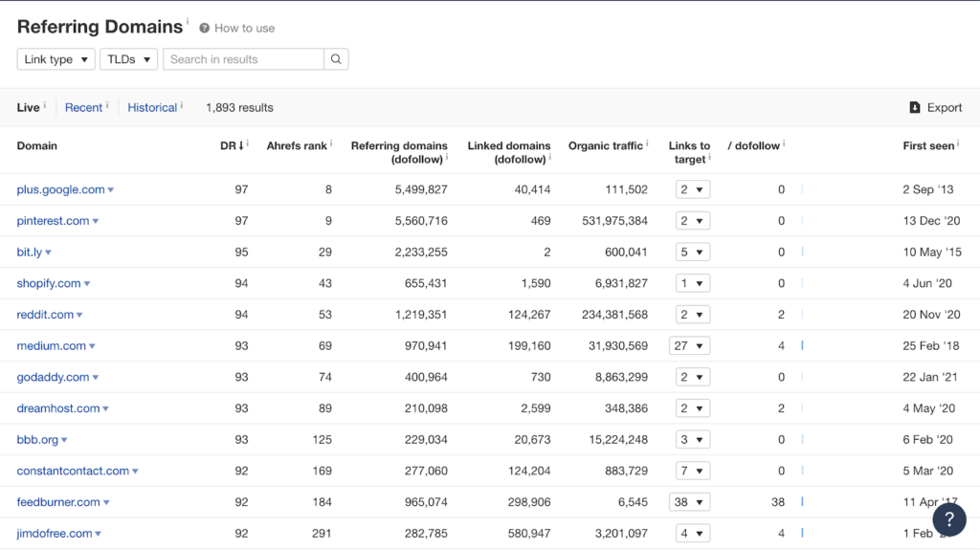Click referring domains value 5,499,827
Image resolution: width=980 pixels, height=550 pixels.
point(421,189)
